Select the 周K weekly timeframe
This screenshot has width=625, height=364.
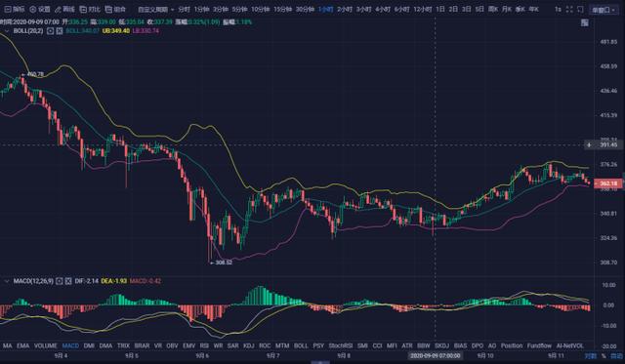(x=493, y=9)
